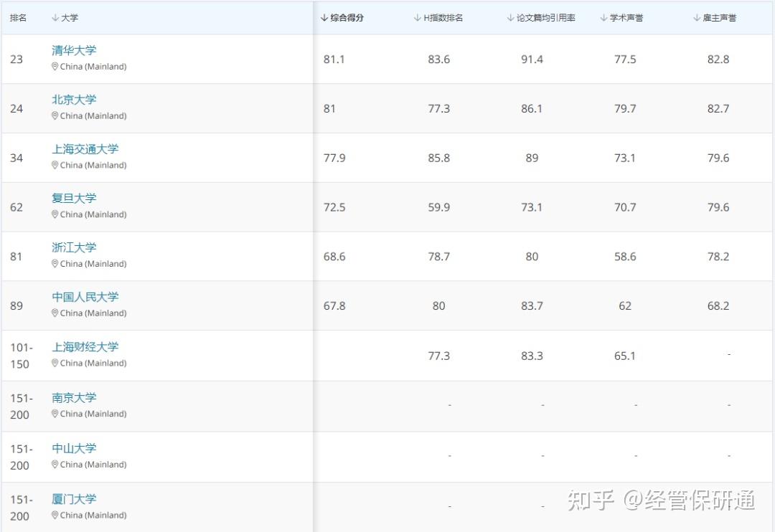Select employer reputation value 82.7

click(x=718, y=109)
